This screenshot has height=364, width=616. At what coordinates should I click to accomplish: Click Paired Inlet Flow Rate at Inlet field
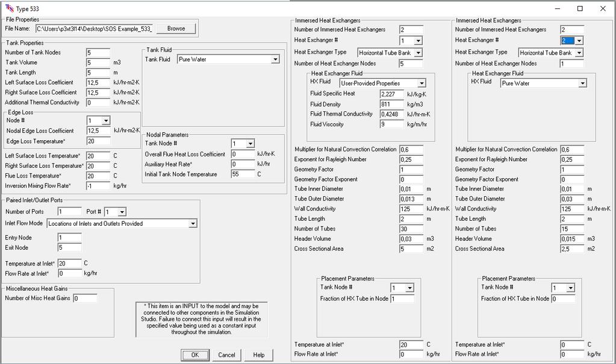[x=69, y=273]
